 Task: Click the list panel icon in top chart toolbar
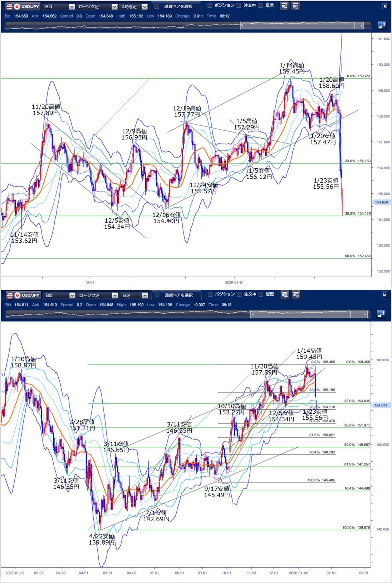point(295,6)
